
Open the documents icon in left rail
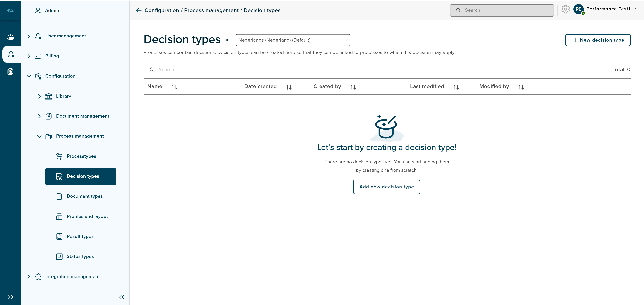[x=10, y=71]
